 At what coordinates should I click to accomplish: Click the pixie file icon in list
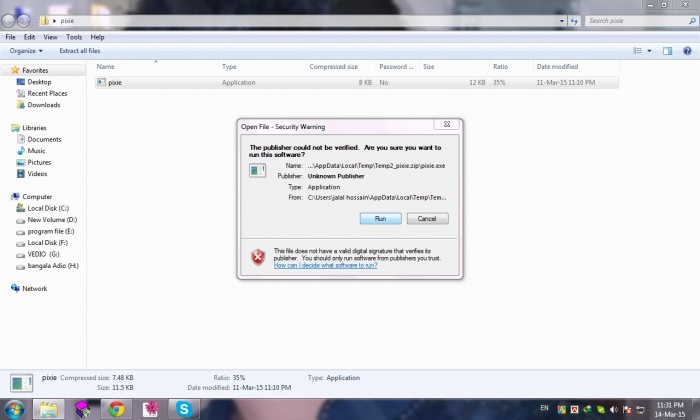click(x=101, y=83)
